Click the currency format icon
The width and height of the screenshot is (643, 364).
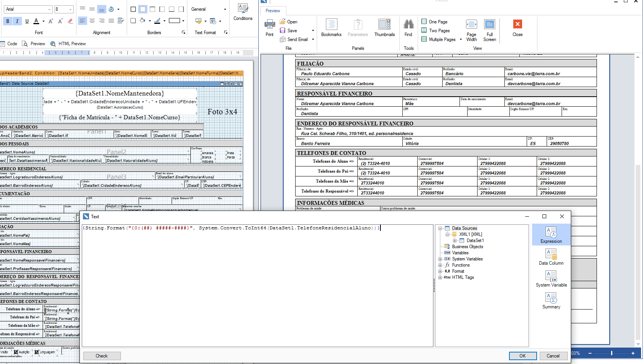pos(198,21)
